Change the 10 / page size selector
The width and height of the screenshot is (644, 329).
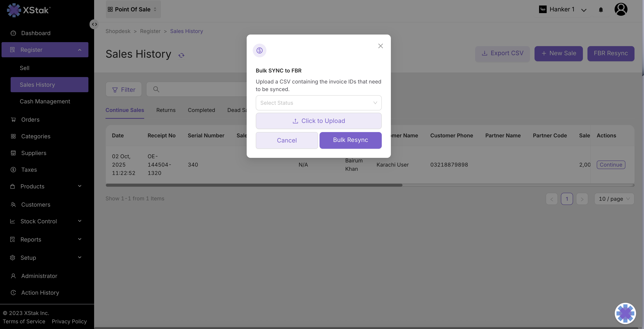point(614,199)
